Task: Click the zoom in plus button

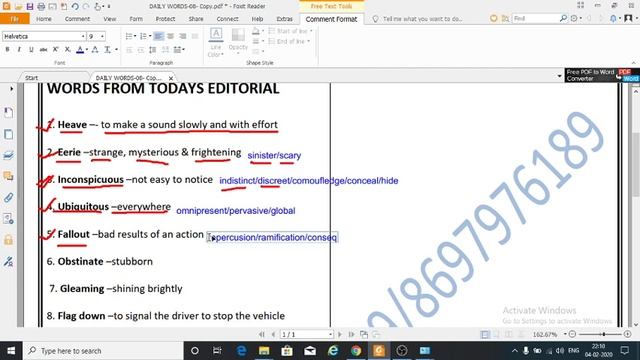Action: (627, 334)
